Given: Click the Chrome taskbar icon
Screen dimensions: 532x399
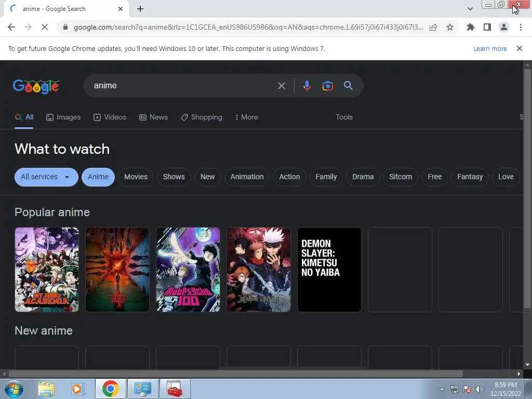Looking at the screenshot, I should tap(111, 389).
